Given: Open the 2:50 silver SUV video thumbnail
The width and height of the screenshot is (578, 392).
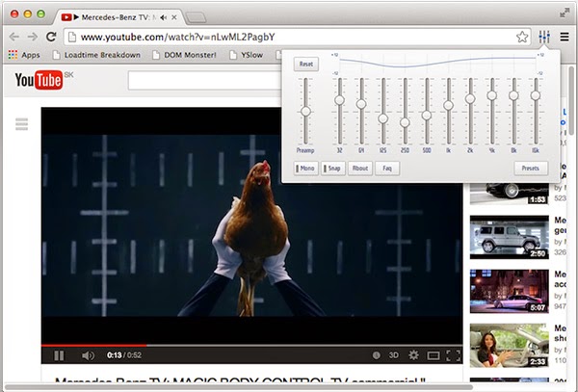Looking at the screenshot, I should (510, 237).
